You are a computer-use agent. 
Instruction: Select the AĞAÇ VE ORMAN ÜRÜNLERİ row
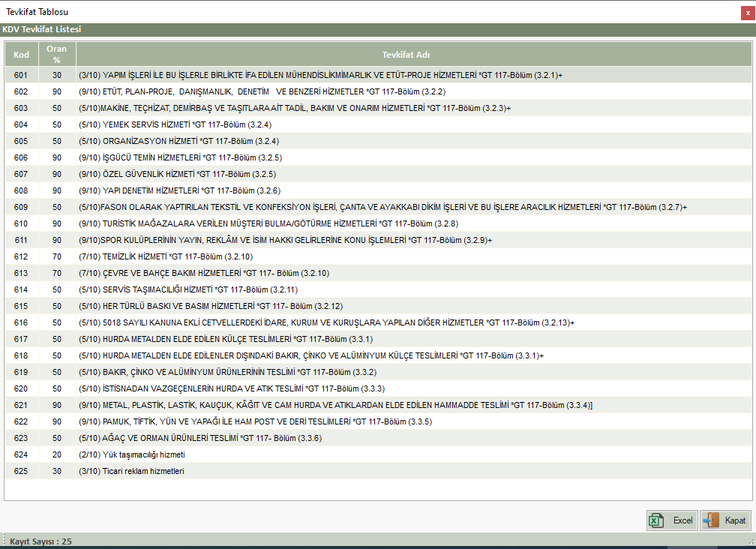(379, 438)
